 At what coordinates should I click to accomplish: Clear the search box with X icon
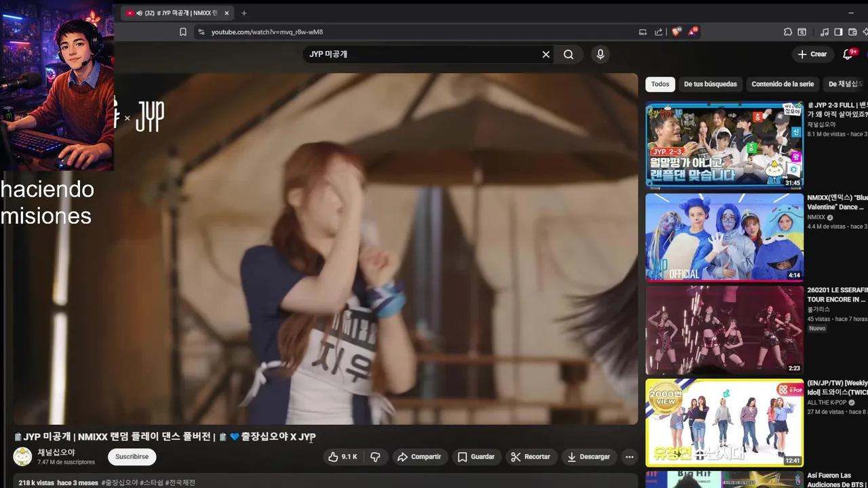(546, 54)
